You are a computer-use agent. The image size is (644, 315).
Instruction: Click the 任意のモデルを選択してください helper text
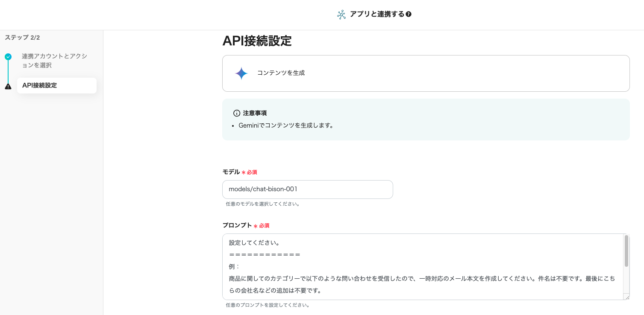[262, 204]
